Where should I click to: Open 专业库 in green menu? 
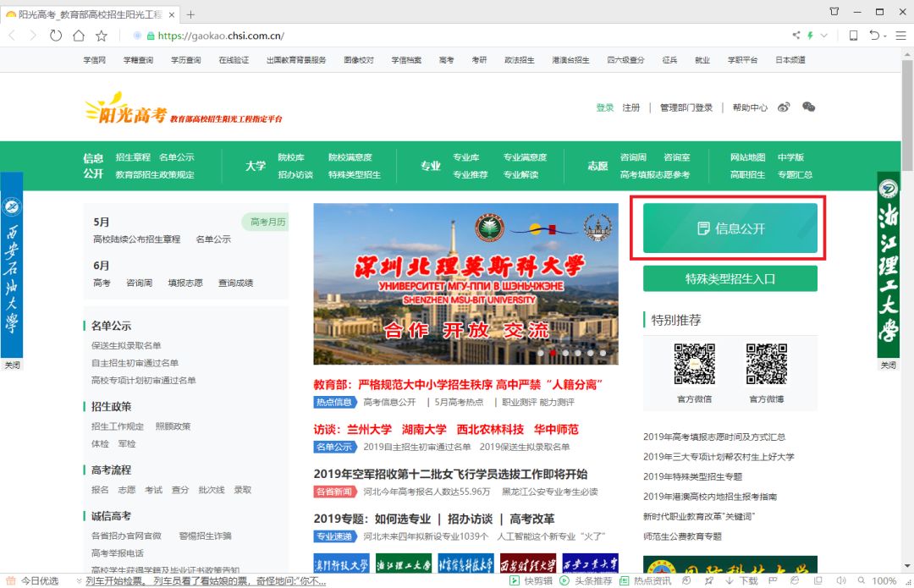[465, 157]
